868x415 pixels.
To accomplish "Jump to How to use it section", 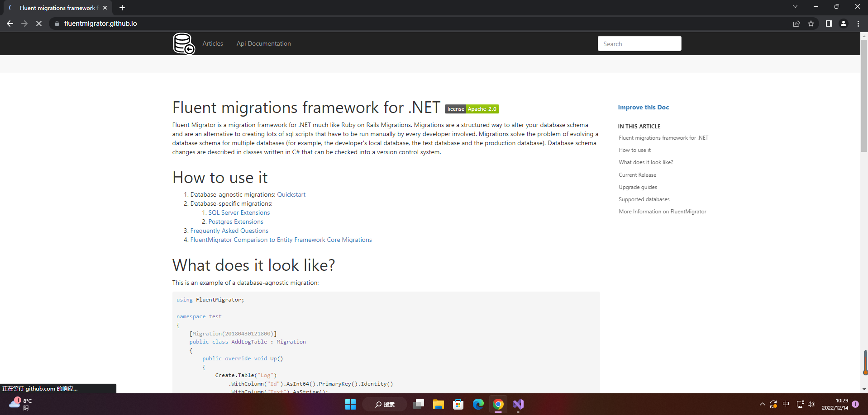I will coord(634,150).
